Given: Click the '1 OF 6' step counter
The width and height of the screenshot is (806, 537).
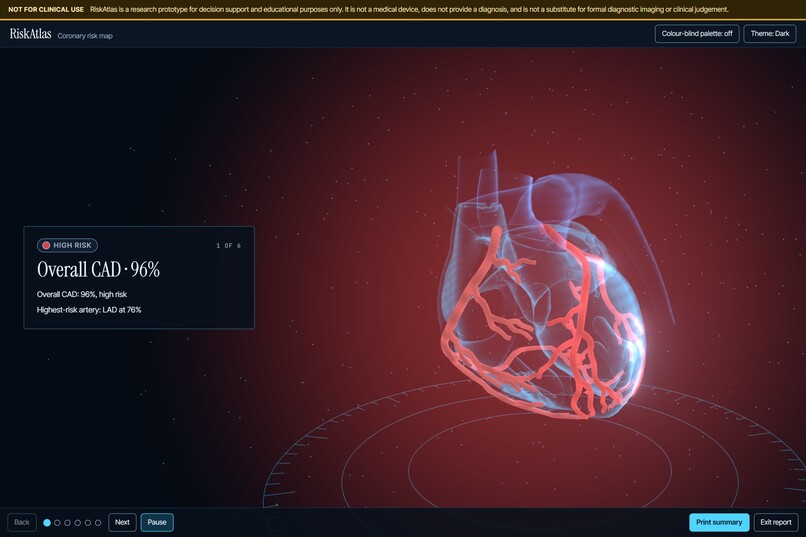Looking at the screenshot, I should pyautogui.click(x=228, y=246).
